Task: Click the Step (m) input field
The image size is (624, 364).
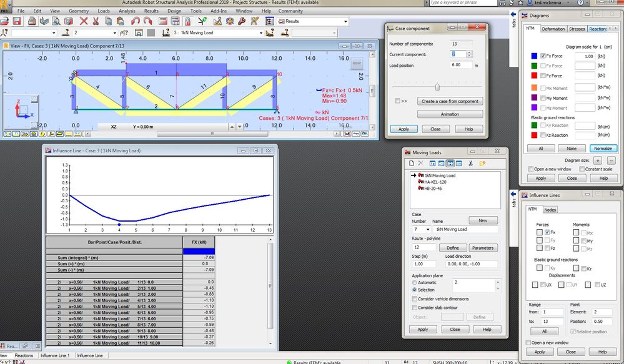Action: click(x=424, y=263)
